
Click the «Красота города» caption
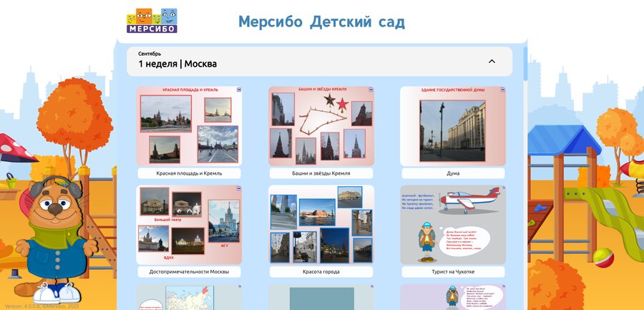click(321, 272)
